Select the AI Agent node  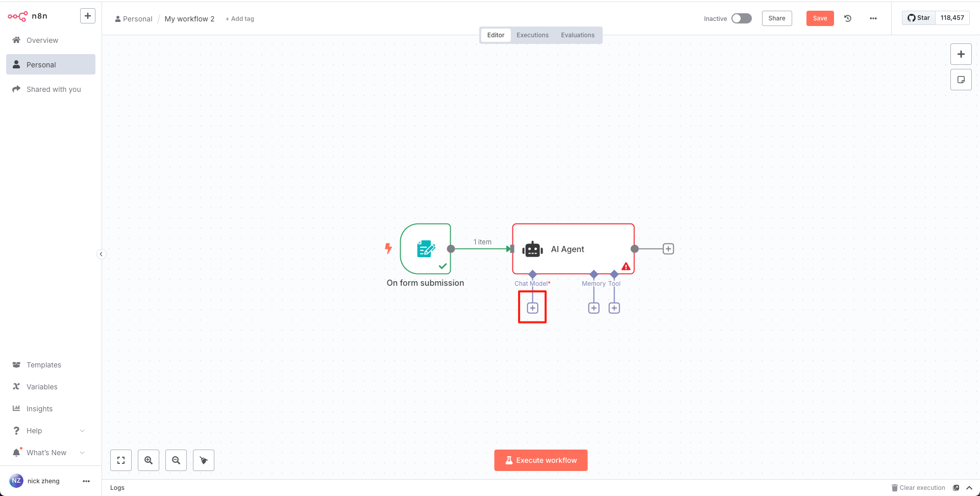pos(573,249)
